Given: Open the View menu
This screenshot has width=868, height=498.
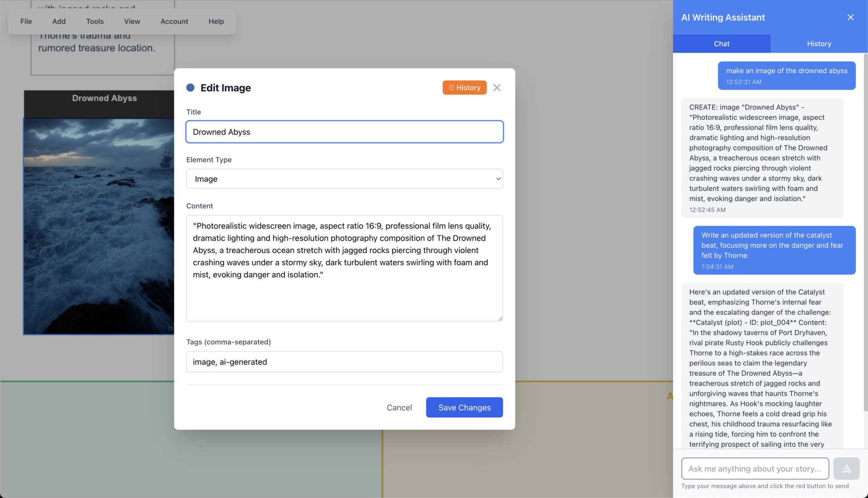Looking at the screenshot, I should click(132, 21).
